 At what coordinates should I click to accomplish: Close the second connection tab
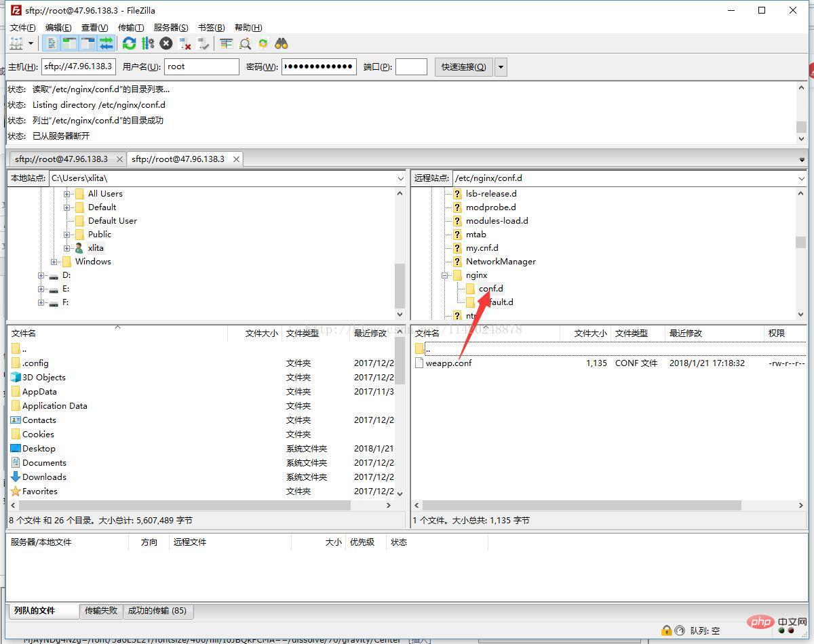236,159
